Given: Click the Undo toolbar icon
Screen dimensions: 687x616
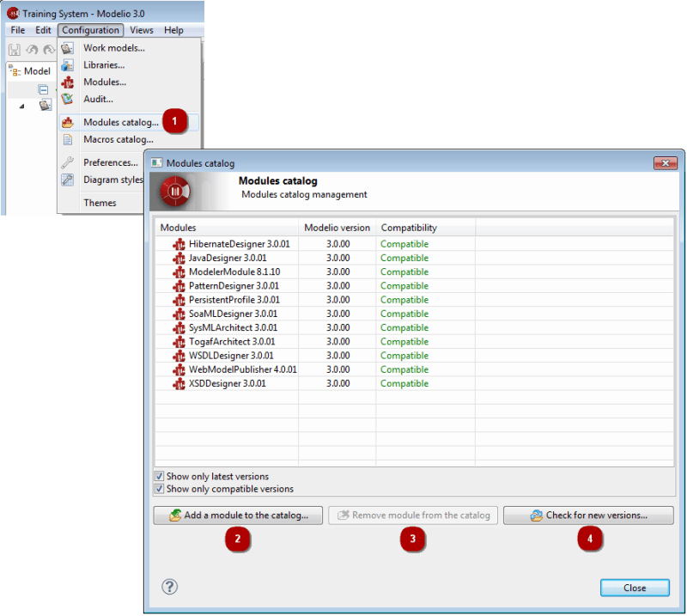Looking at the screenshot, I should tap(32, 50).
